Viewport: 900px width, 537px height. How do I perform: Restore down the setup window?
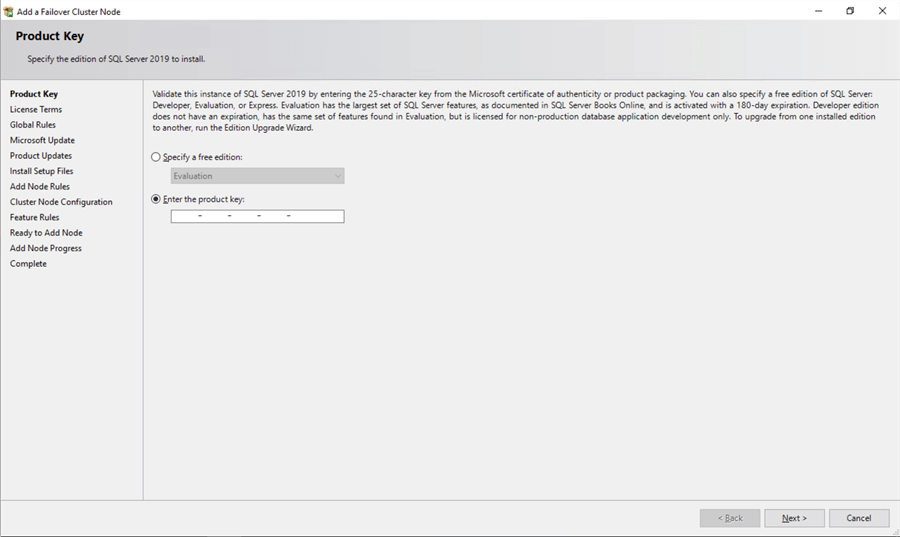[x=850, y=11]
